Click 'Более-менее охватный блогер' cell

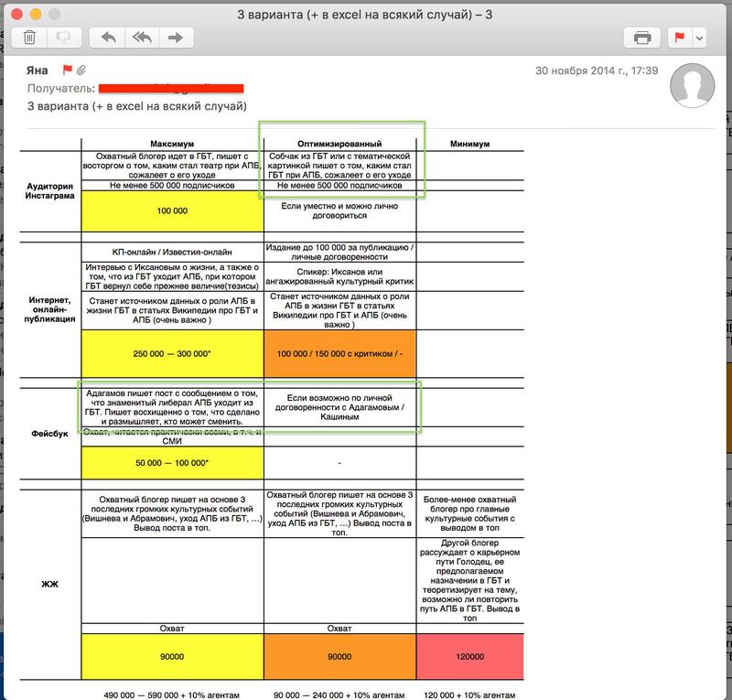click(x=469, y=513)
